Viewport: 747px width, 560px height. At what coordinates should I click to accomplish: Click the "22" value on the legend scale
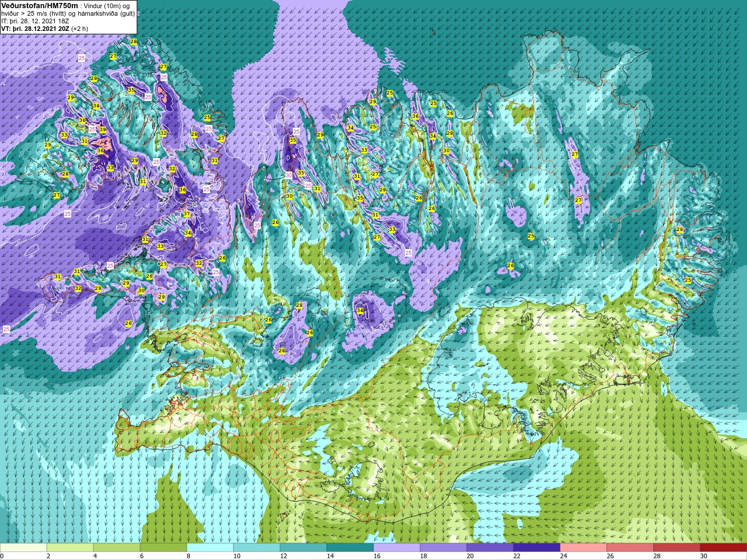point(517,556)
